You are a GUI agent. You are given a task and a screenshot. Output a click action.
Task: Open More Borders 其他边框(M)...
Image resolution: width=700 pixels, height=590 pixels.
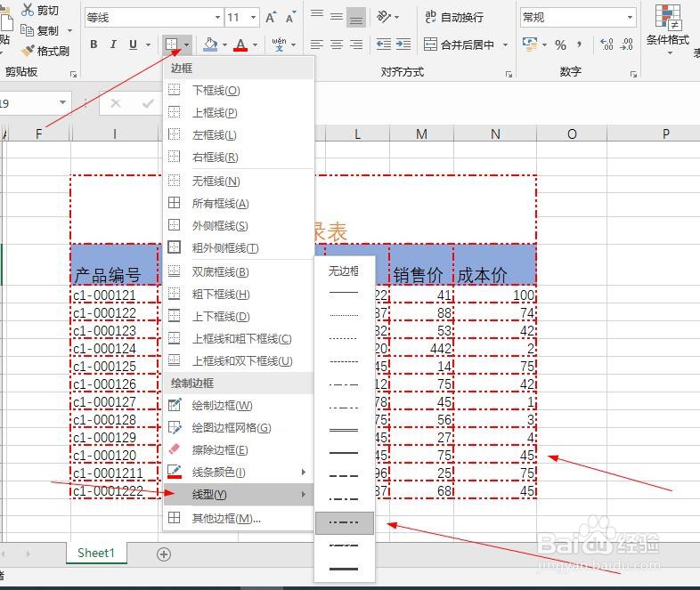pyautogui.click(x=238, y=518)
